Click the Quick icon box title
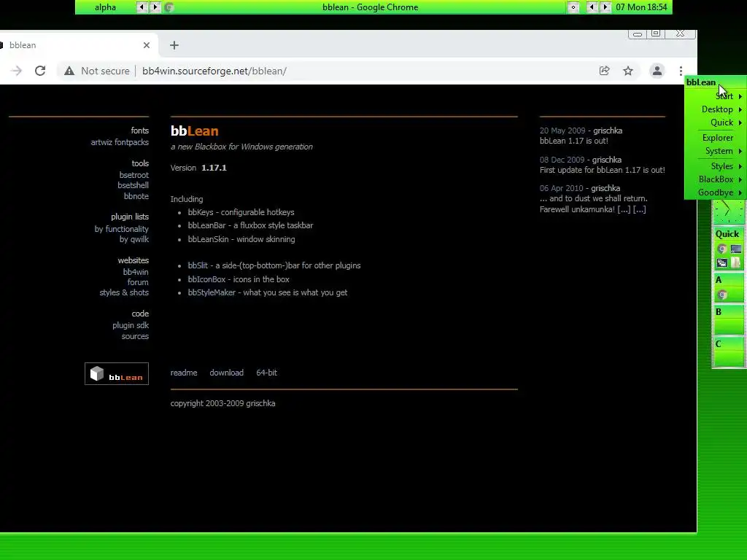747x560 pixels. click(727, 234)
